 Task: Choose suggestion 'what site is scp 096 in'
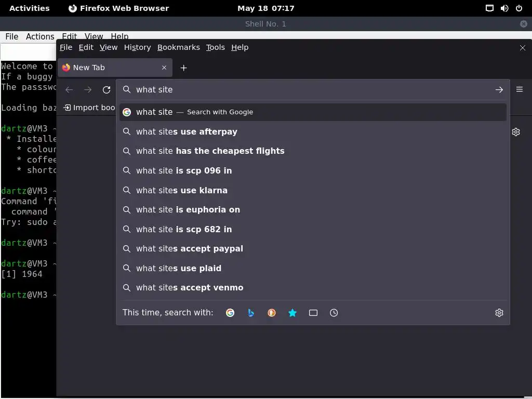coord(313,170)
